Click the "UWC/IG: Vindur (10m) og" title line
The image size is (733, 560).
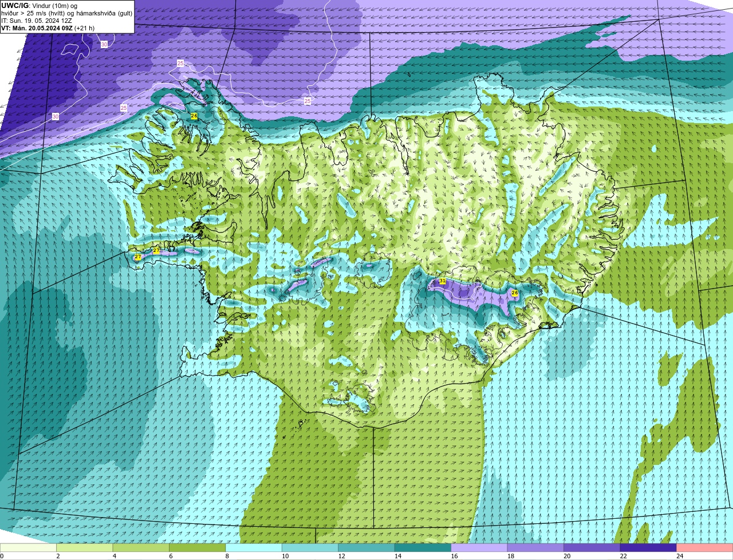(39, 6)
